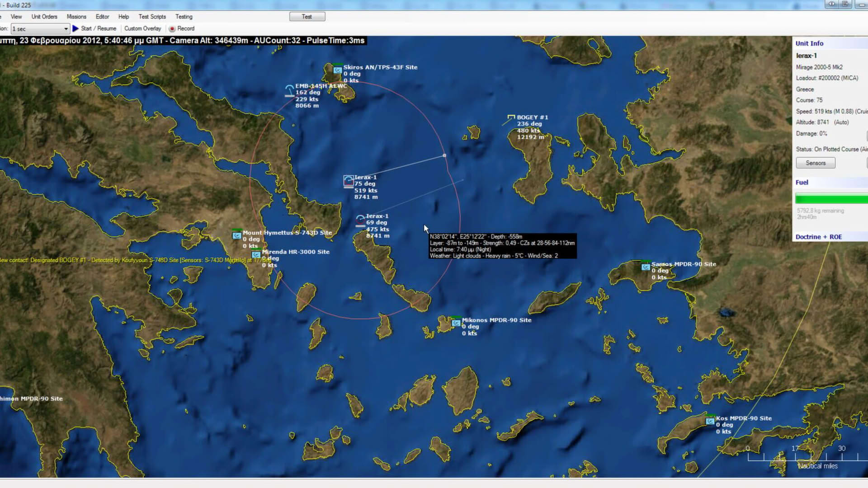Open the Help menu
This screenshot has height=488, width=868.
pyautogui.click(x=123, y=17)
